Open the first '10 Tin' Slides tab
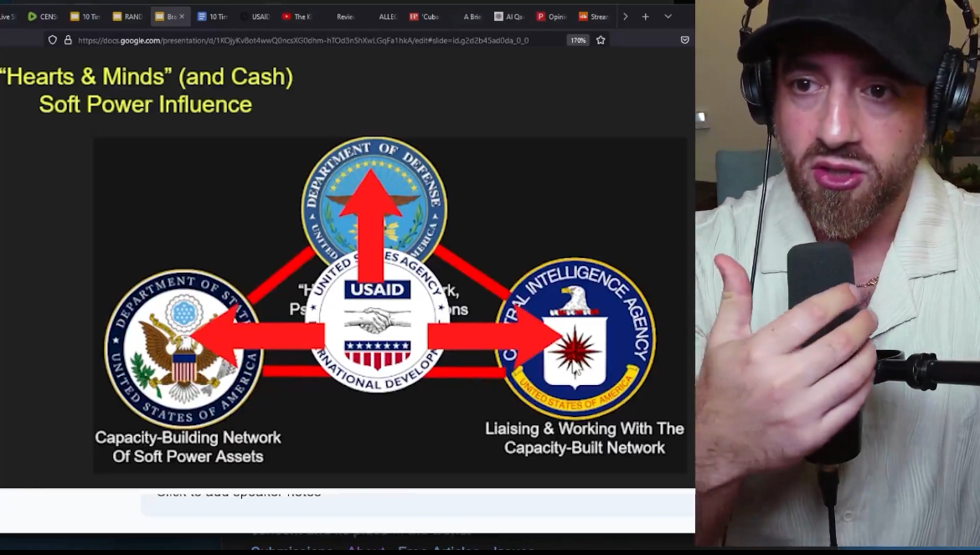 pos(85,17)
